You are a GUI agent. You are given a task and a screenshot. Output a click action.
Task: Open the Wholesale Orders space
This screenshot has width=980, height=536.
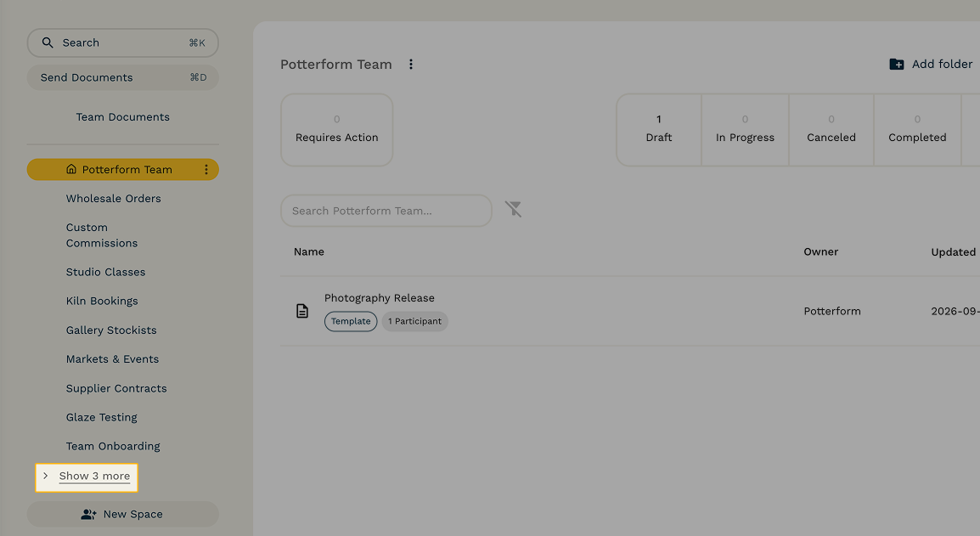click(114, 198)
